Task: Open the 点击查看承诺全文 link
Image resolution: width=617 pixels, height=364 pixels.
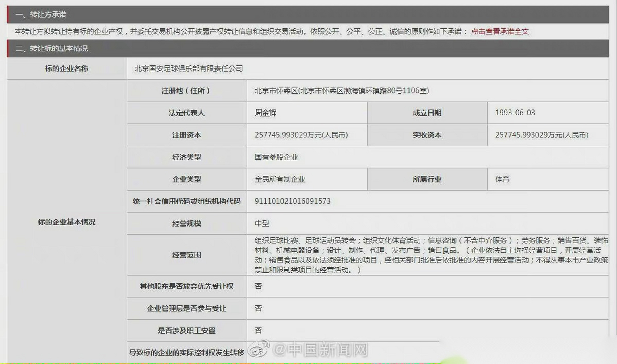Action: [x=500, y=31]
